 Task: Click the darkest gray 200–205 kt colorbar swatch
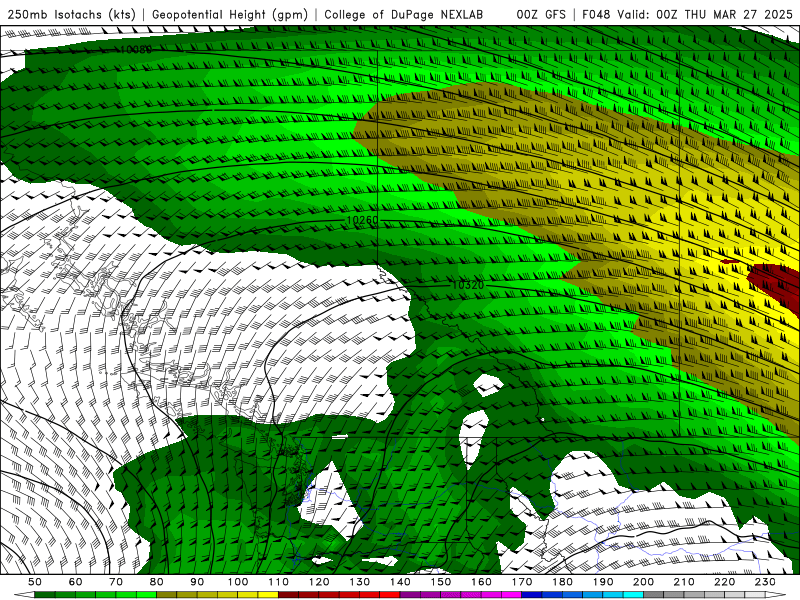point(654,595)
